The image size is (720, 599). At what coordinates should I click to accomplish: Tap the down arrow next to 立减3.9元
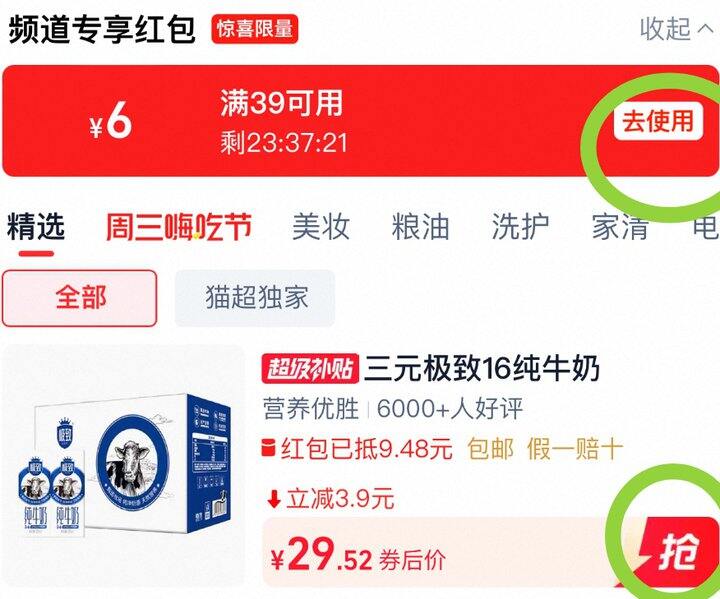point(274,499)
